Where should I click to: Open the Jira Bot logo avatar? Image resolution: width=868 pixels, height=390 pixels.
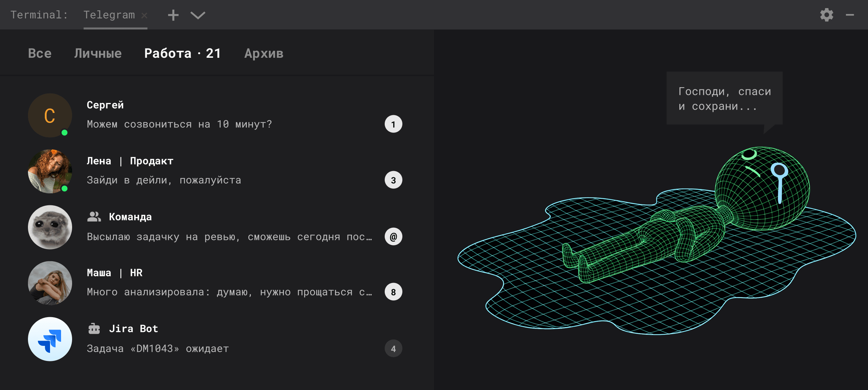pos(50,339)
